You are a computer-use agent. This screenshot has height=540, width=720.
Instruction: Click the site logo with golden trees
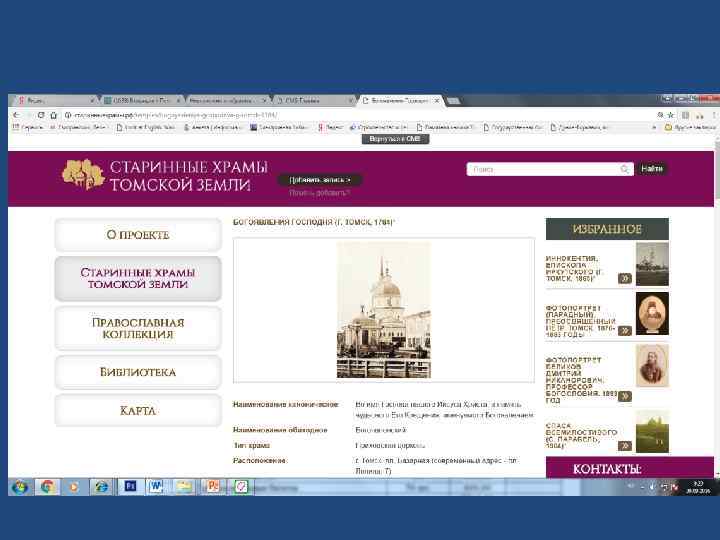click(83, 174)
